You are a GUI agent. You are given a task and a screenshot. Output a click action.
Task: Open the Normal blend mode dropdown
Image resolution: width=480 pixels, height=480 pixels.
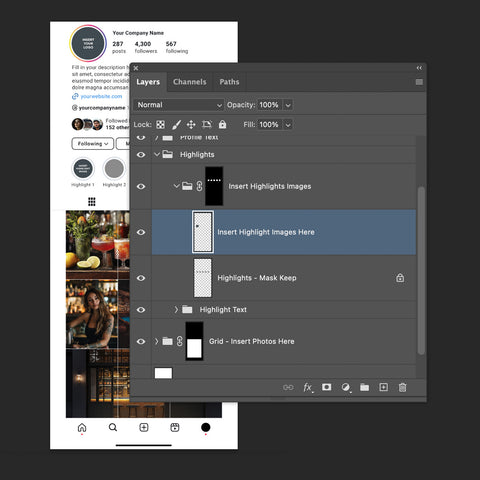tap(179, 105)
